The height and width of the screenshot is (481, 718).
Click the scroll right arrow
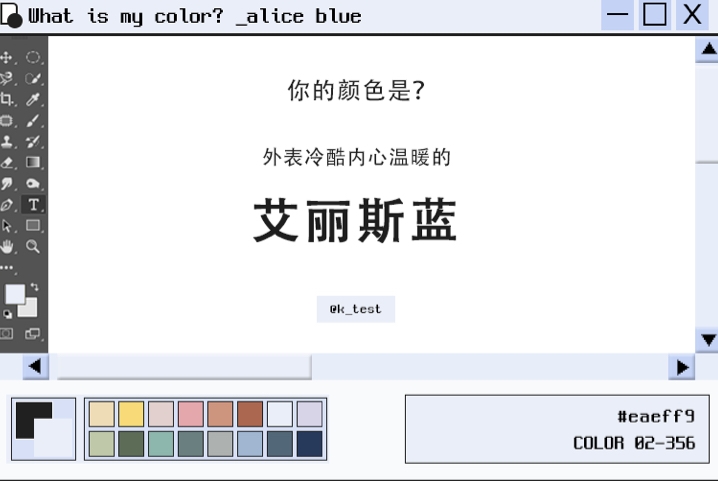point(682,367)
